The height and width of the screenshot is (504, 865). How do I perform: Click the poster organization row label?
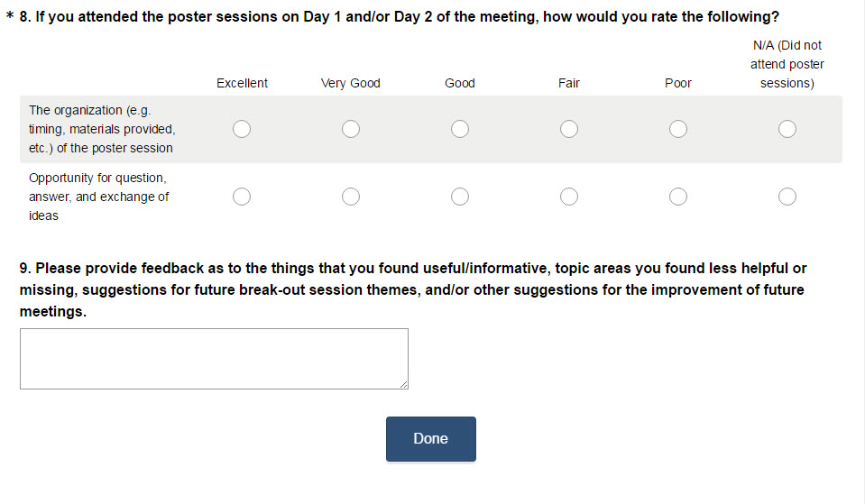101,129
